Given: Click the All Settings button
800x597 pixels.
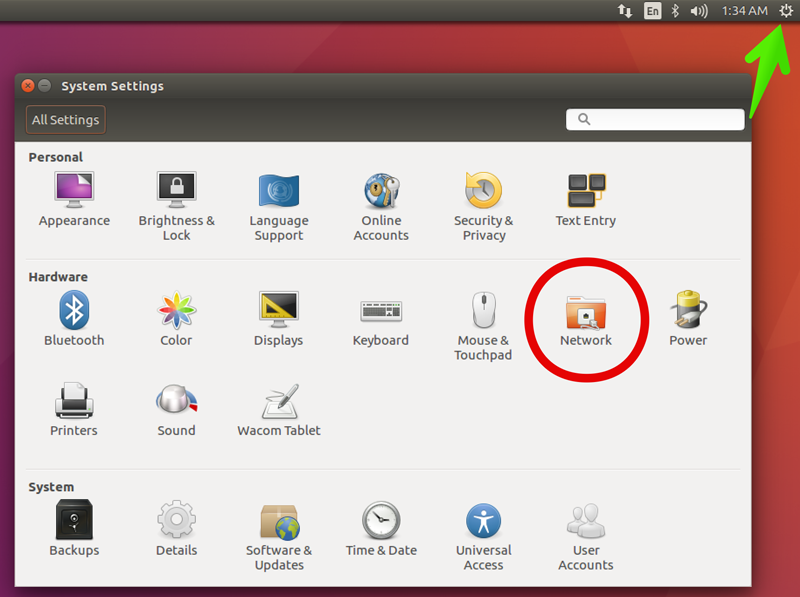Looking at the screenshot, I should point(66,120).
